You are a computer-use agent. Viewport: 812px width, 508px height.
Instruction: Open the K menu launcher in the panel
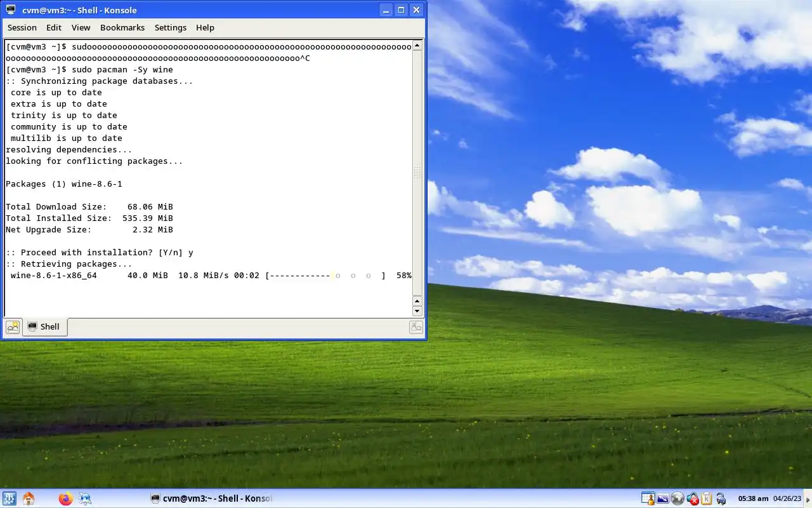[9, 498]
